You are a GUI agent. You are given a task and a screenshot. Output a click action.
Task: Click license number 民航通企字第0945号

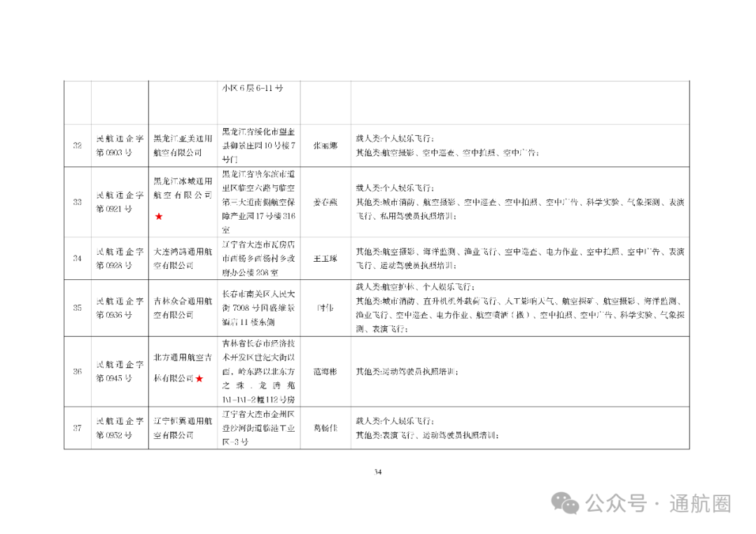tap(120, 372)
